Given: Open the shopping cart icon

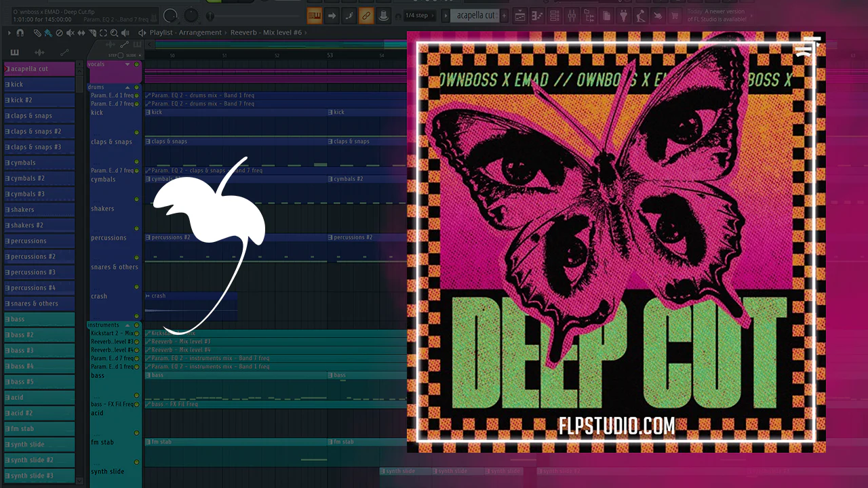Looking at the screenshot, I should coord(675,16).
